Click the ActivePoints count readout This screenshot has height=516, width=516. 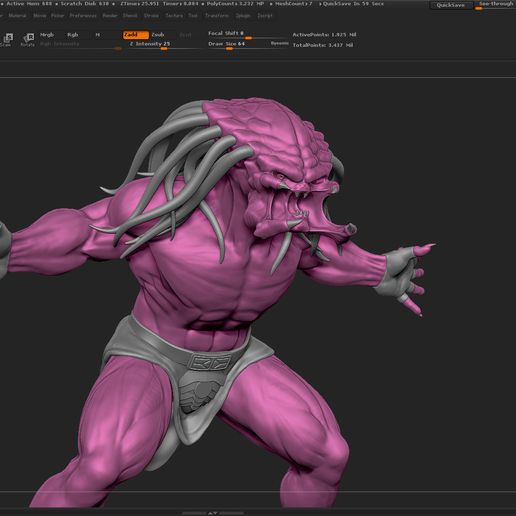(324, 35)
